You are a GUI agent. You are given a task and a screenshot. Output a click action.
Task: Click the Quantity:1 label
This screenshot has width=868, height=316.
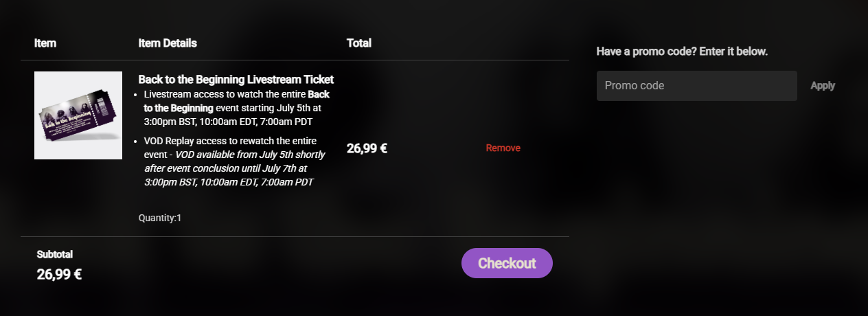(x=160, y=218)
